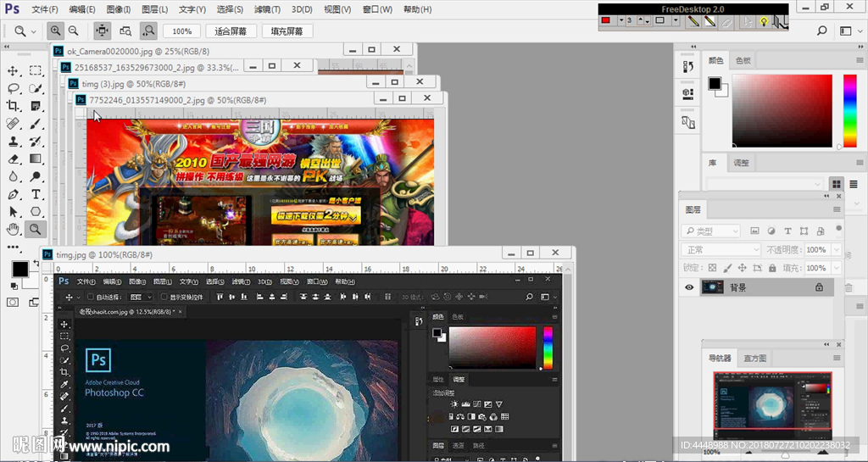Select the Crop tool

pyautogui.click(x=13, y=106)
